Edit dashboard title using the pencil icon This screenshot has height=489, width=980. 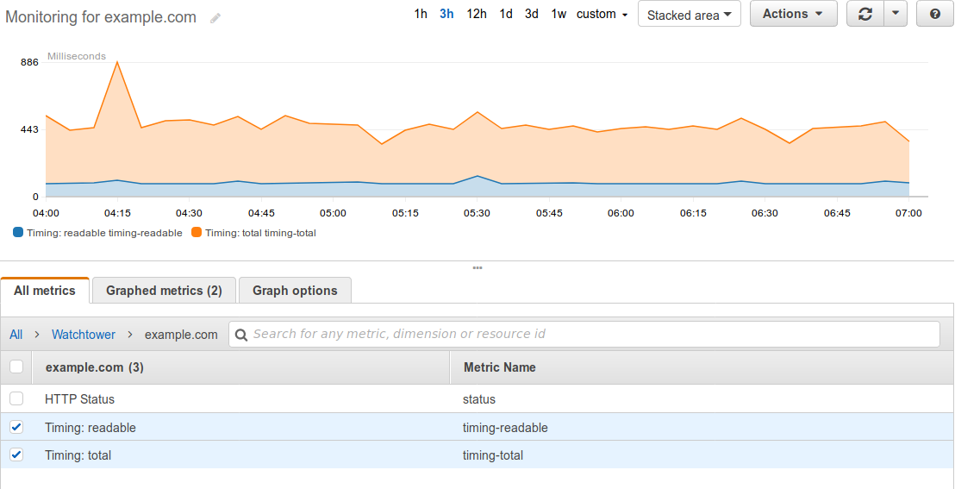tap(215, 18)
